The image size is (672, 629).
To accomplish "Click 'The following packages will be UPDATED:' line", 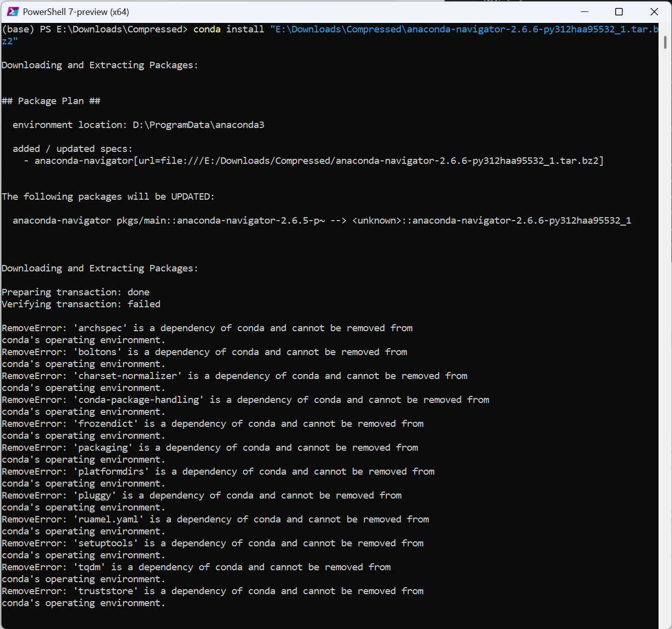I will 108,197.
